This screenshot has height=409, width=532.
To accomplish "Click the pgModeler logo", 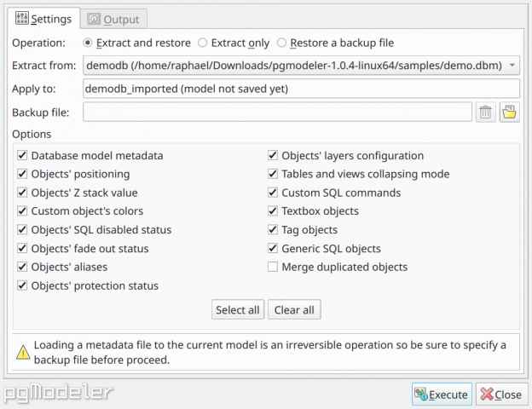I will [x=58, y=393].
